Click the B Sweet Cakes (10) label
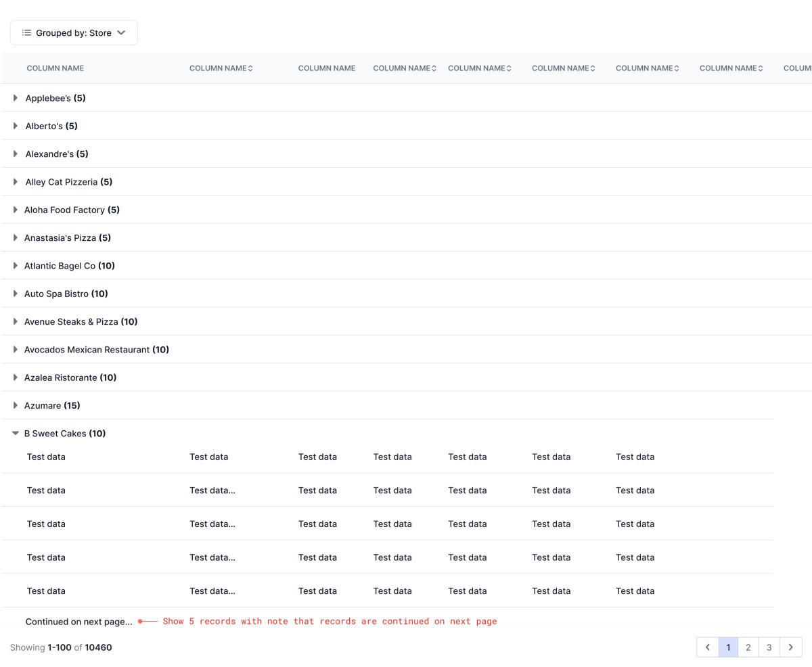The width and height of the screenshot is (812, 667). tap(65, 434)
